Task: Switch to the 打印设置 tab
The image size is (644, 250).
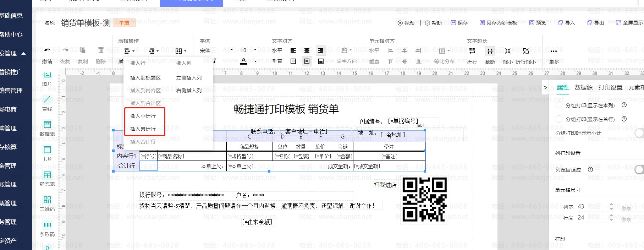Action: pyautogui.click(x=610, y=87)
